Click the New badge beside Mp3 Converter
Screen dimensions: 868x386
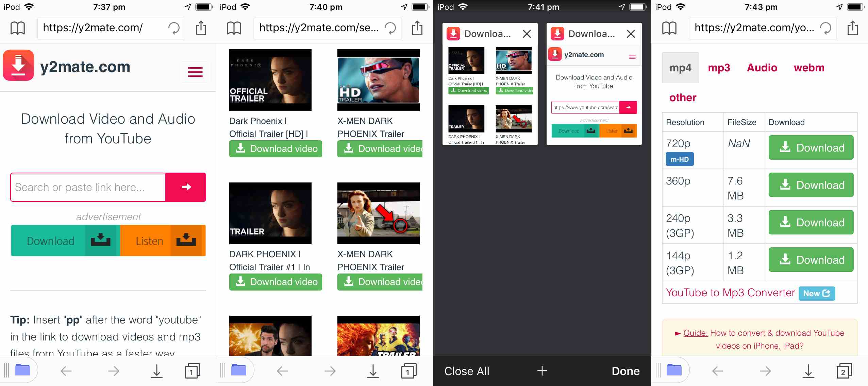817,293
